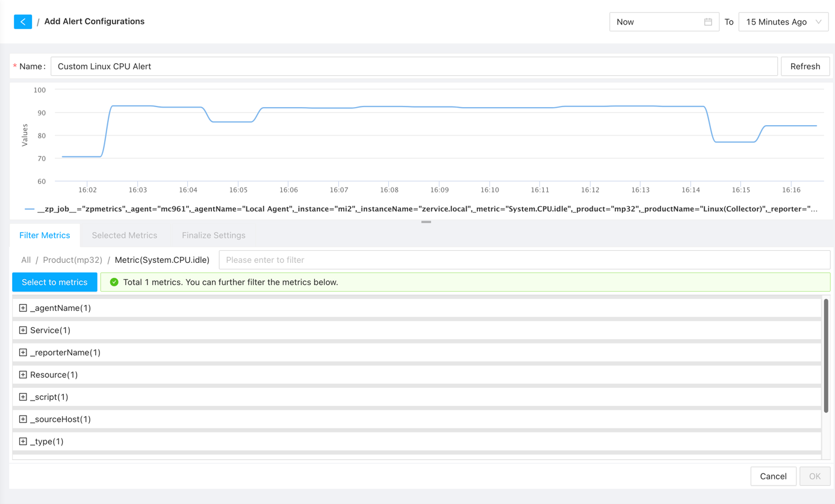The height and width of the screenshot is (504, 835).
Task: Click the Cancel button
Action: tap(773, 476)
